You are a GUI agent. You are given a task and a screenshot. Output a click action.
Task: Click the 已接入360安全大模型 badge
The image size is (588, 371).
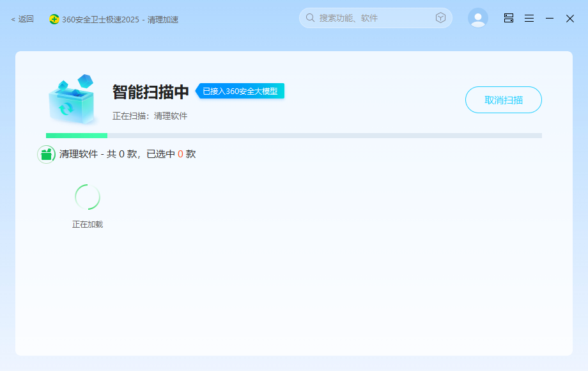(x=240, y=91)
